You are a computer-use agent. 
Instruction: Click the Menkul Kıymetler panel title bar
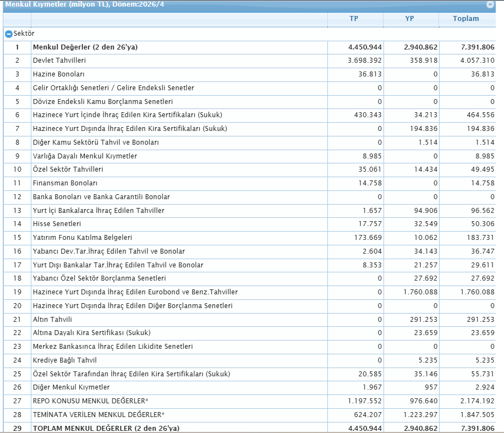249,5
